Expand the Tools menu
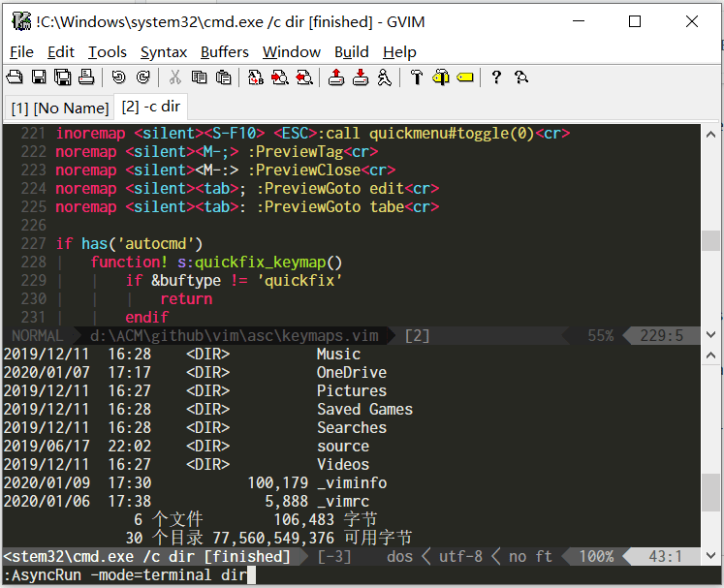This screenshot has height=588, width=724. tap(108, 52)
